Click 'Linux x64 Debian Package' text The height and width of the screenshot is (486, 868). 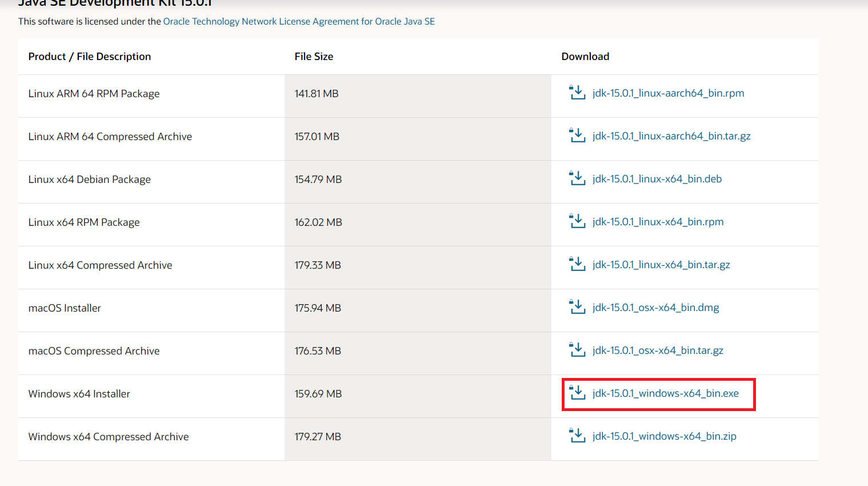tap(90, 180)
